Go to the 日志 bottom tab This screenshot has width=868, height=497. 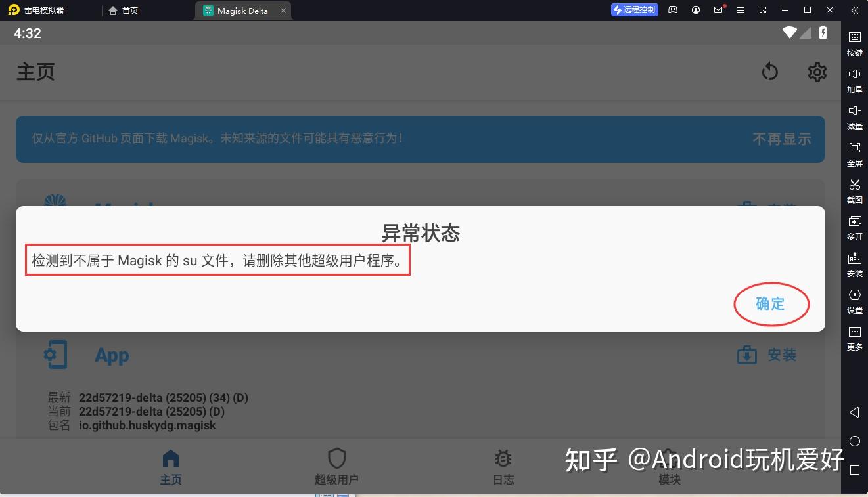coord(503,467)
